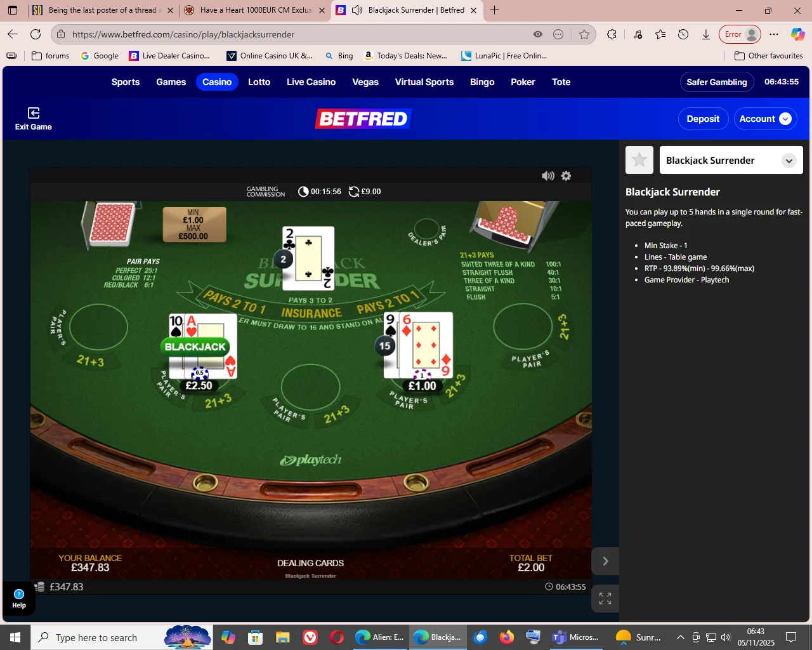Viewport: 812px width, 650px height.
Task: Click the Deposit button
Action: 703,119
